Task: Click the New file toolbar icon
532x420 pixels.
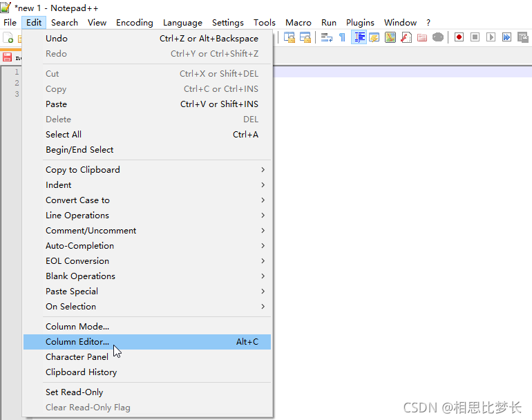Action: tap(8, 37)
